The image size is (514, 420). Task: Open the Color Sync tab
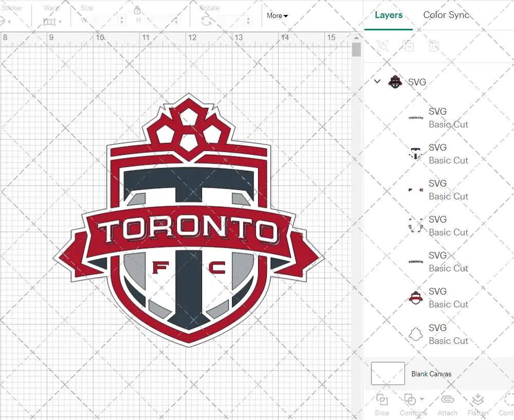(x=446, y=15)
